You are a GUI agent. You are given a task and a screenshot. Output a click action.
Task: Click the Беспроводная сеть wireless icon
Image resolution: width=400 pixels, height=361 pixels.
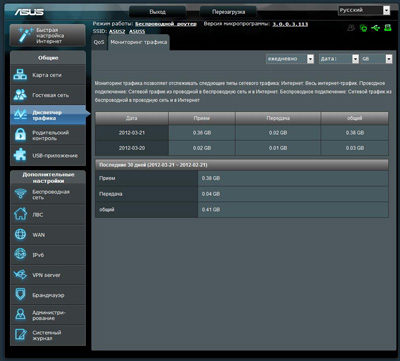(x=20, y=194)
